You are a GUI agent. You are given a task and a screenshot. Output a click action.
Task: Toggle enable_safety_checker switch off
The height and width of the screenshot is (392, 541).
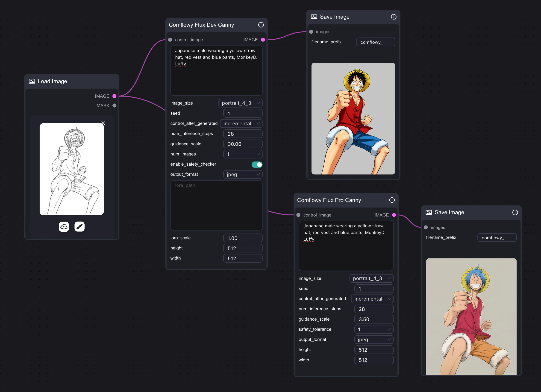257,164
